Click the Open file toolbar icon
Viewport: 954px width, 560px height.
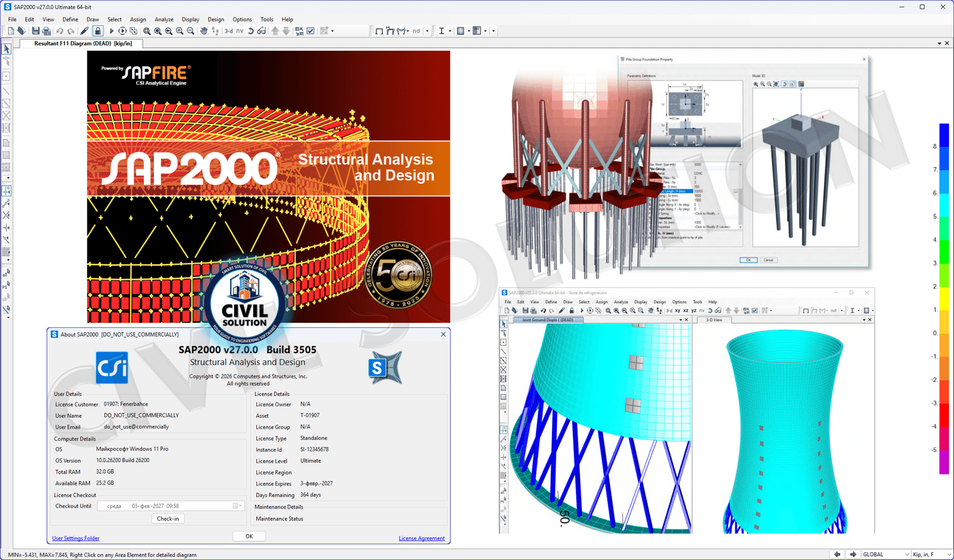pos(22,31)
